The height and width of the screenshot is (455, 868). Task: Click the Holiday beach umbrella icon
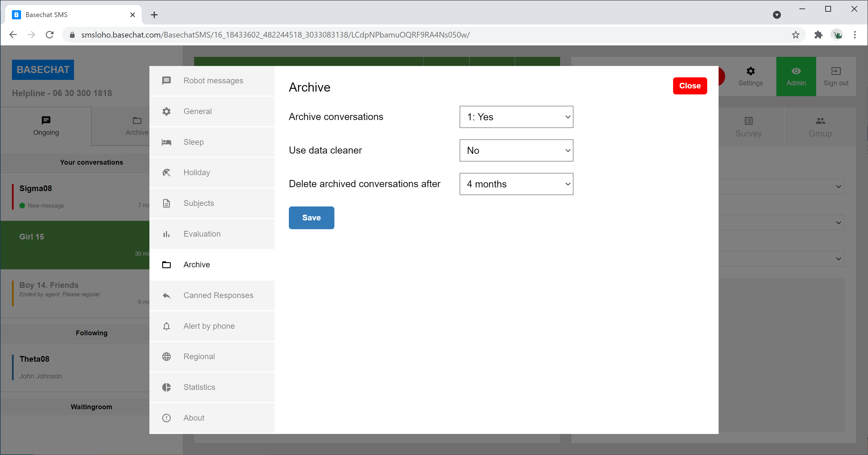[166, 172]
